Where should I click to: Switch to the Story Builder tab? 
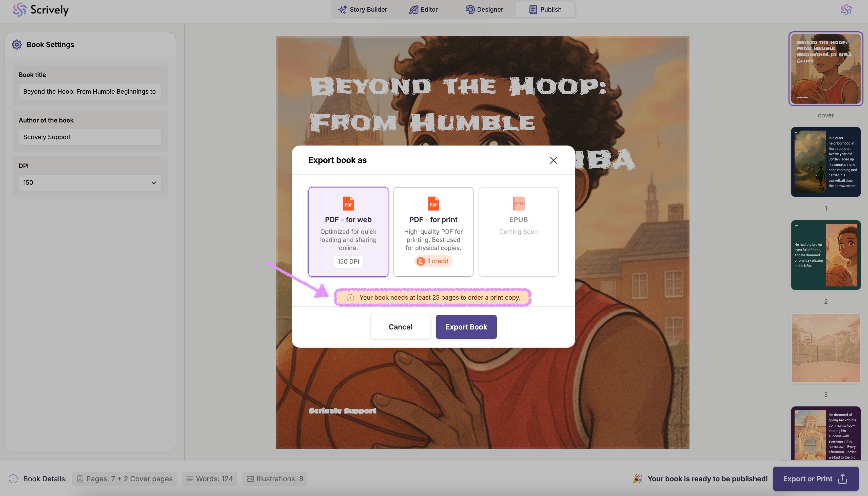point(363,10)
